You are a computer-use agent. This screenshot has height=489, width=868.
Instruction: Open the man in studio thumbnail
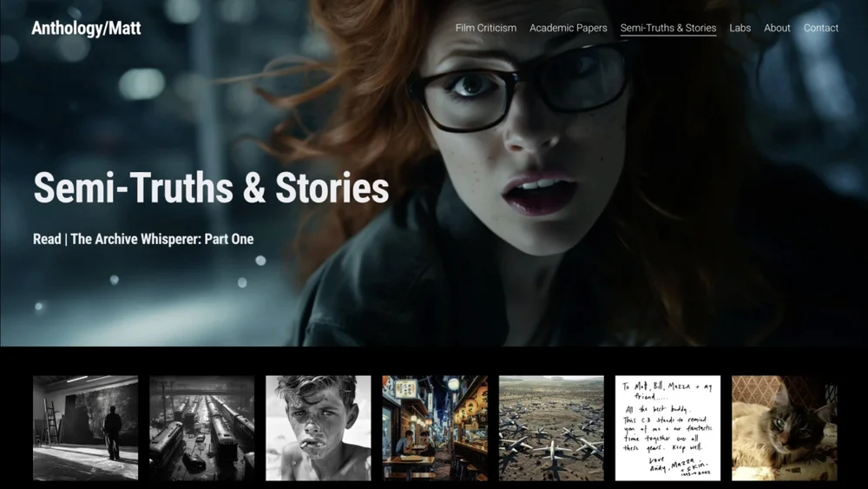click(x=85, y=428)
